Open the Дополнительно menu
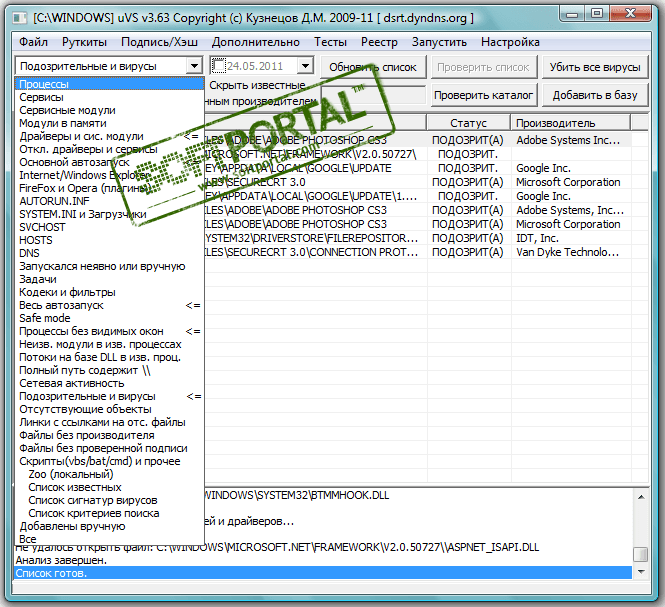665x607 pixels. click(256, 42)
